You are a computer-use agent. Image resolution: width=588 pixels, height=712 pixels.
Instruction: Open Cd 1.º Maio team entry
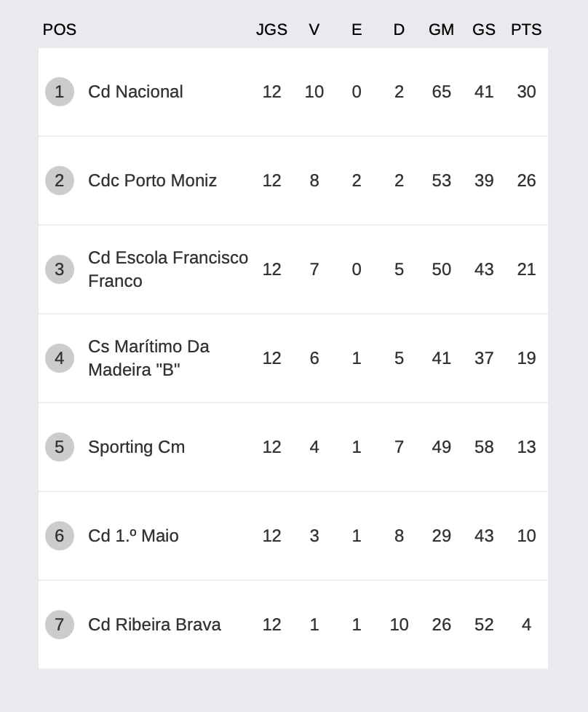tap(133, 536)
